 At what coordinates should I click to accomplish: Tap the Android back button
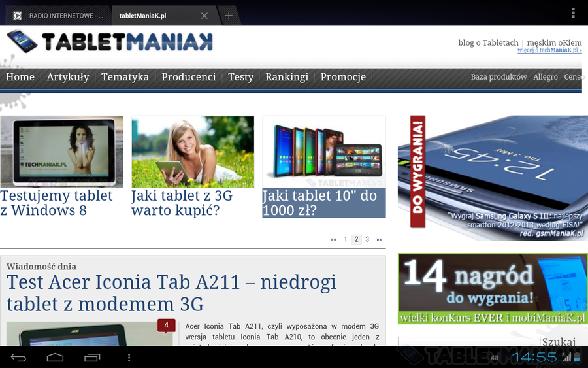18,358
